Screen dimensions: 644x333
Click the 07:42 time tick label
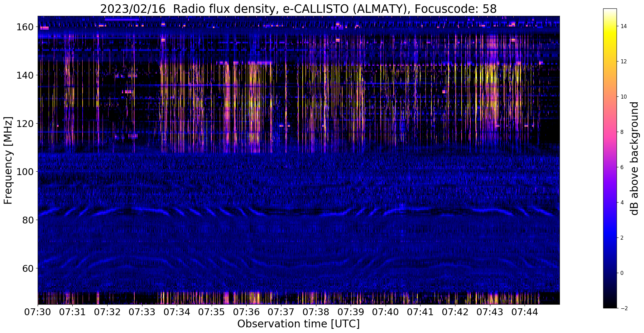coord(455,312)
